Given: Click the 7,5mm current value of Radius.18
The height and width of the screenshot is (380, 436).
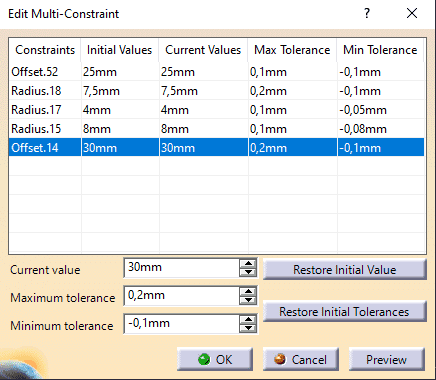Looking at the screenshot, I should (x=179, y=91).
